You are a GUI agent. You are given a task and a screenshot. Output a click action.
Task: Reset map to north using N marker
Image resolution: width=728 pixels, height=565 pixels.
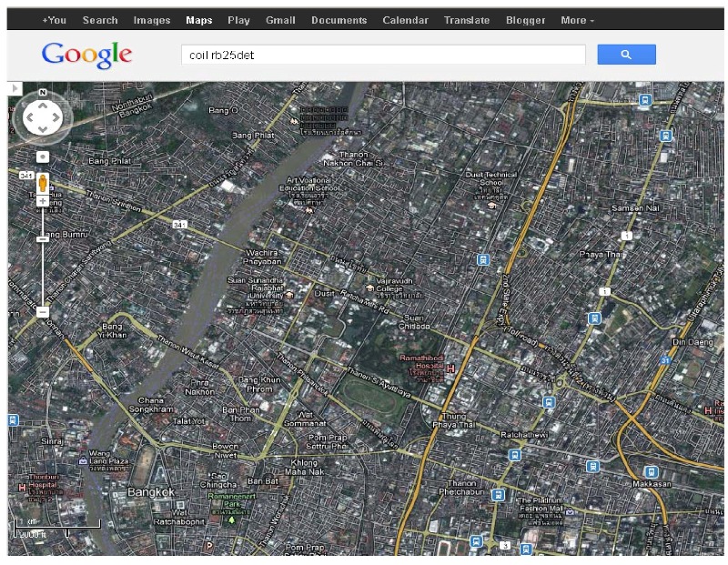(x=43, y=93)
